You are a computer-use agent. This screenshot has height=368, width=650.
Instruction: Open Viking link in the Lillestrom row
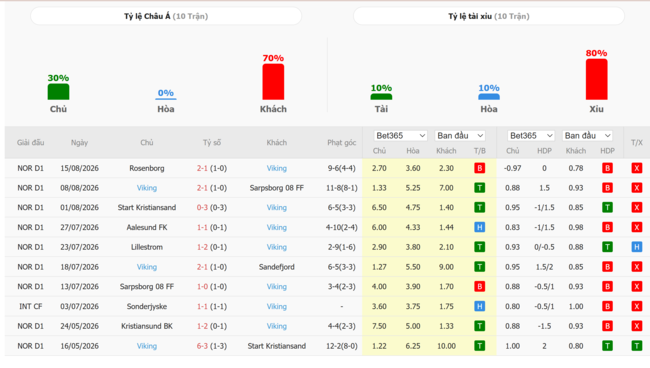coord(276,247)
